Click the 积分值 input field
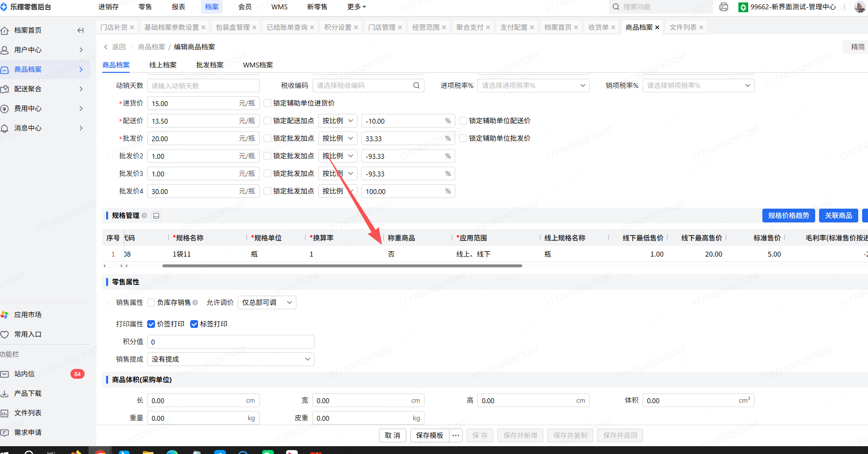868x454 pixels. pyautogui.click(x=231, y=342)
